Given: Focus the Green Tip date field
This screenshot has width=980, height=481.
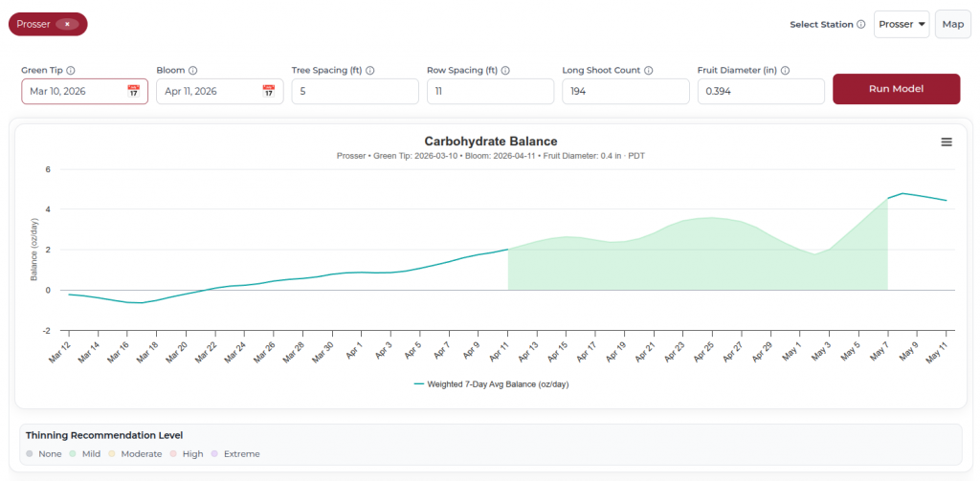Looking at the screenshot, I should (84, 91).
